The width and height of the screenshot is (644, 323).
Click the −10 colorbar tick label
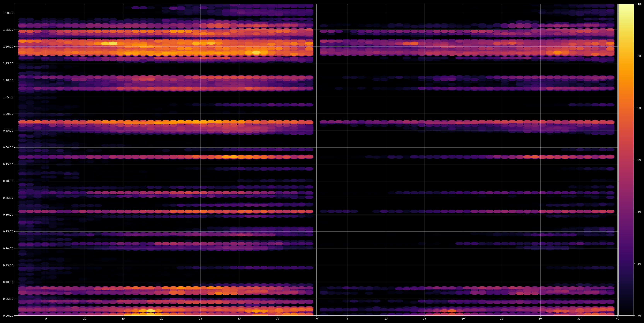638,4
